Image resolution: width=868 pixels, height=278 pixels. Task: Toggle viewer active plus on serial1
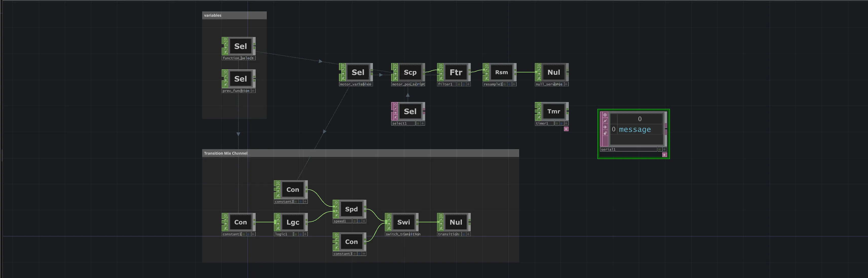pos(664,149)
